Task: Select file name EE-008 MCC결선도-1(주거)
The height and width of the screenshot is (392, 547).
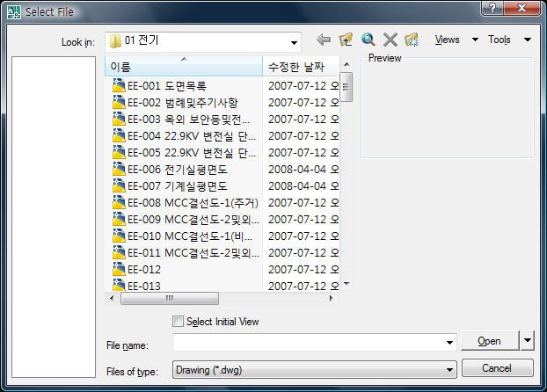Action: (193, 203)
